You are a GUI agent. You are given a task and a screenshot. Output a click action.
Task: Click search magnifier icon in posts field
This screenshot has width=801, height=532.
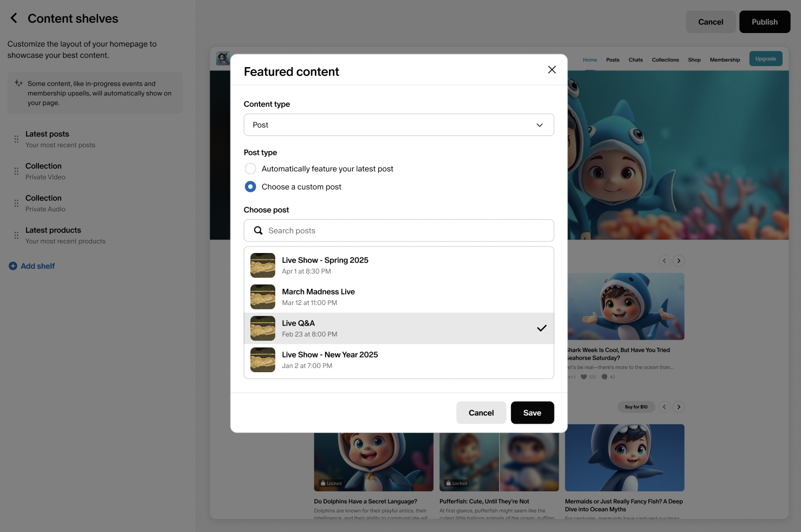pos(259,231)
